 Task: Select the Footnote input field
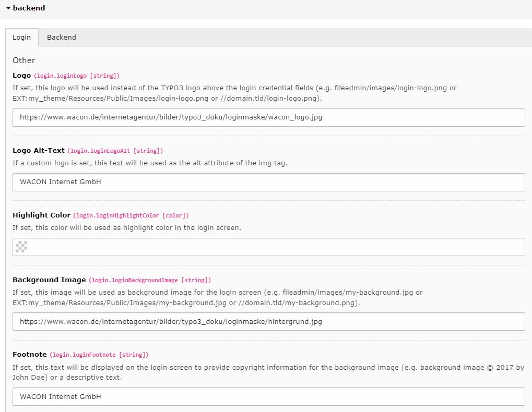pyautogui.click(x=268, y=396)
